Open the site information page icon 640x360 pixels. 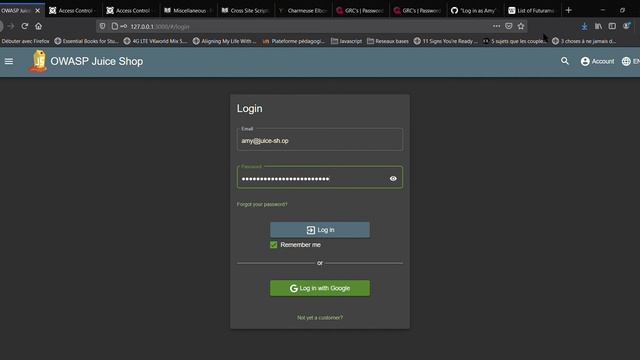click(115, 26)
